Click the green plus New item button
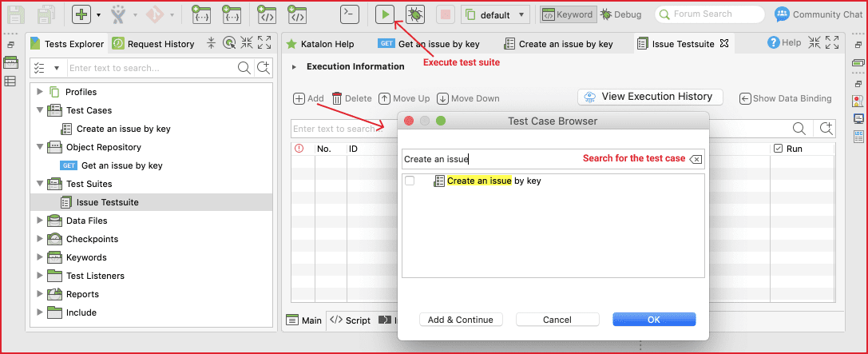868x354 pixels. (x=81, y=14)
